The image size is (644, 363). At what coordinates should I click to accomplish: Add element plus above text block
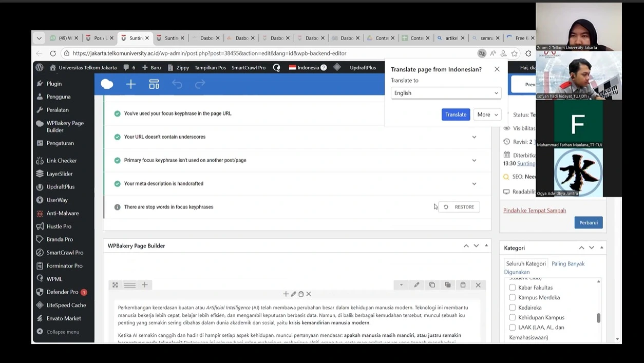[286, 294]
